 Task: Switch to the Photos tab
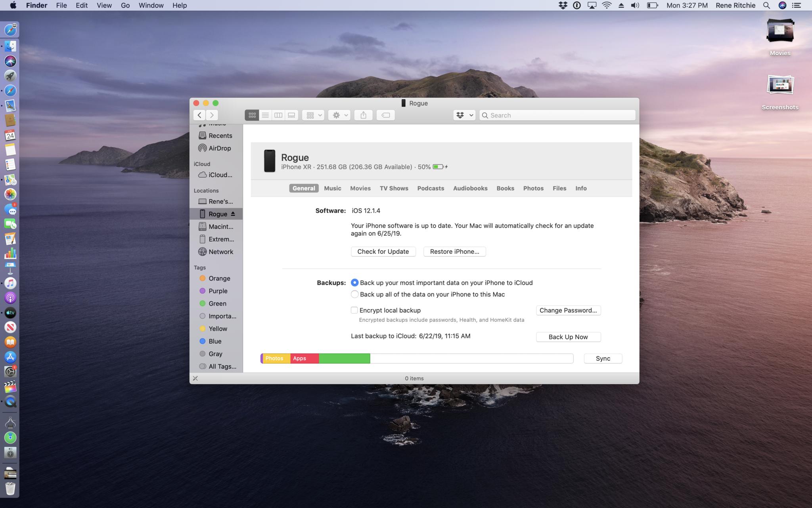[533, 188]
